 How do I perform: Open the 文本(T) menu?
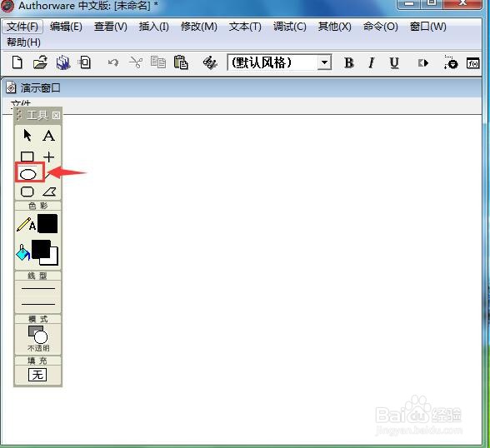pyautogui.click(x=245, y=27)
